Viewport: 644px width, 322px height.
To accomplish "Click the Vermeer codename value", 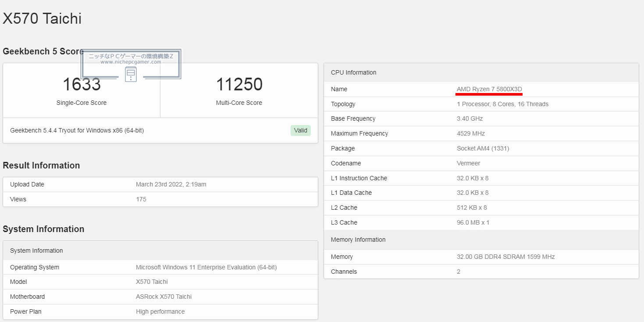I will click(x=469, y=163).
